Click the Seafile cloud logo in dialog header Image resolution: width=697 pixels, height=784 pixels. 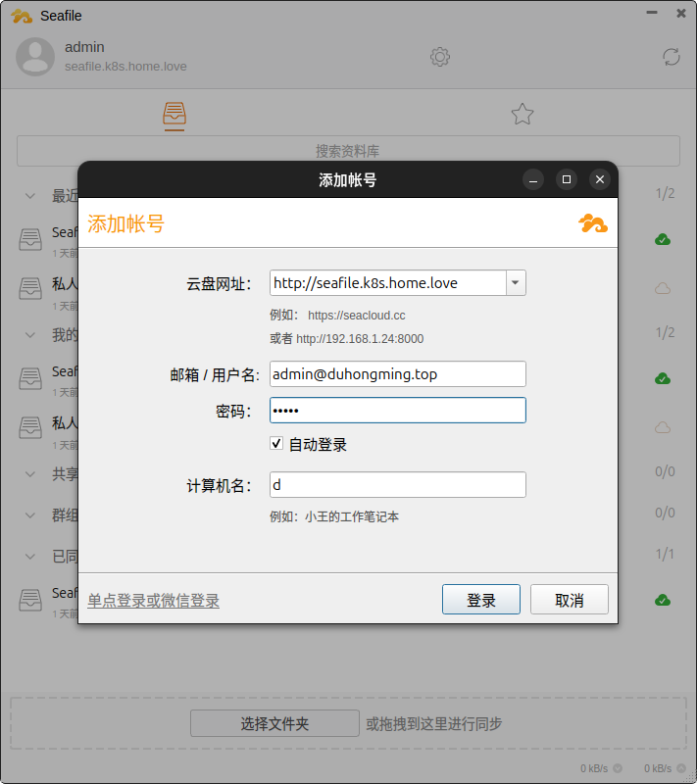click(593, 223)
